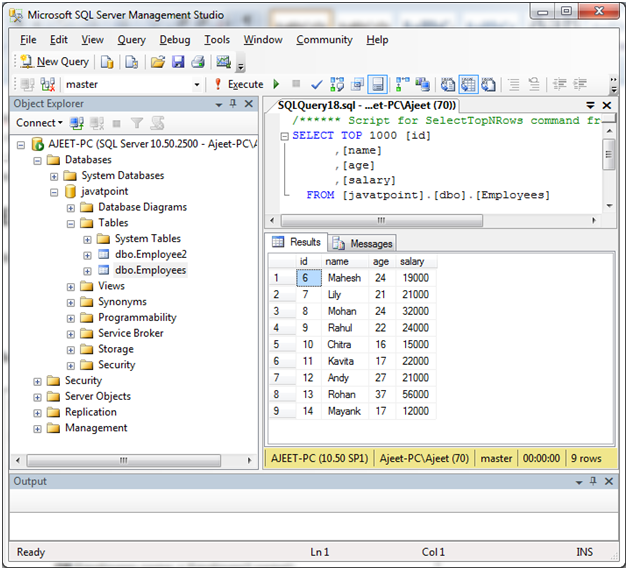Collapse the AJEET-PC server node
Image resolution: width=628 pixels, height=570 pixels.
click(21, 145)
